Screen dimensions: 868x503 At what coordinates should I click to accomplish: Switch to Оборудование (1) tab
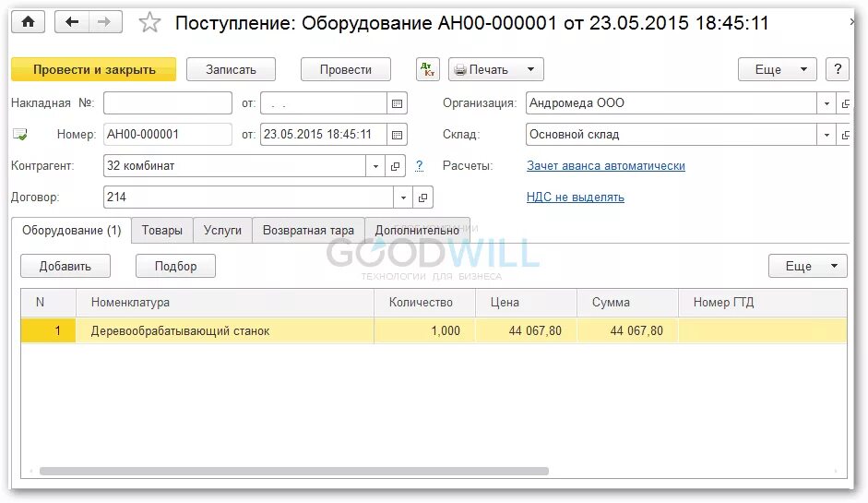tap(71, 231)
